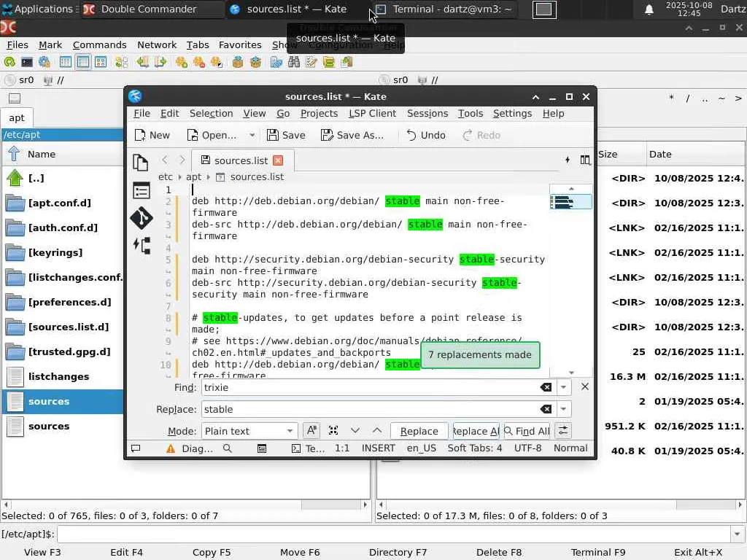This screenshot has height=560, width=747.
Task: Open the Sessions menu in Kate
Action: (427, 113)
